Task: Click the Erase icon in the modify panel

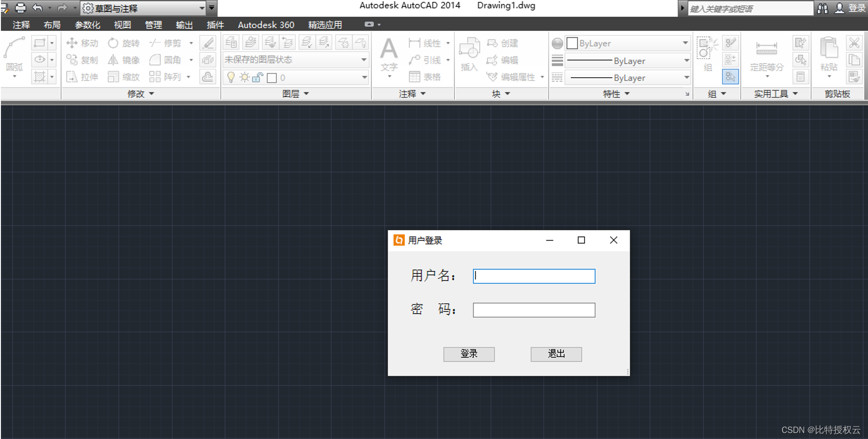Action: tap(208, 43)
